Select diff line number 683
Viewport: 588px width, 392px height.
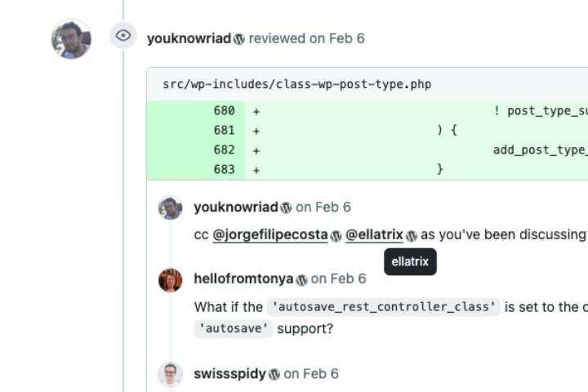[x=224, y=169]
